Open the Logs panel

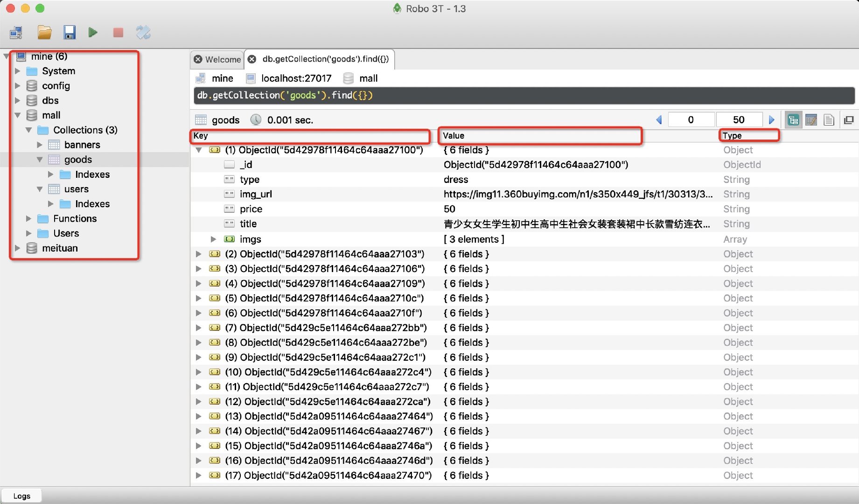pyautogui.click(x=21, y=495)
